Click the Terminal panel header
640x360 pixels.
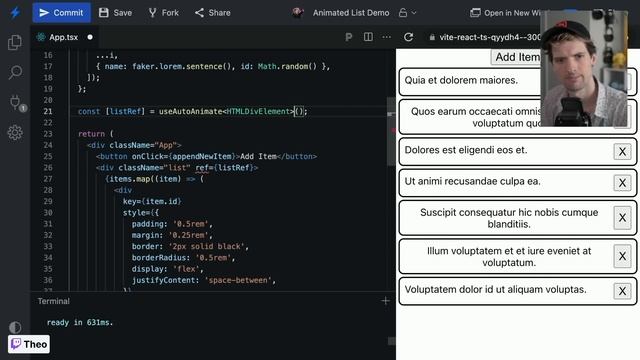click(x=53, y=301)
